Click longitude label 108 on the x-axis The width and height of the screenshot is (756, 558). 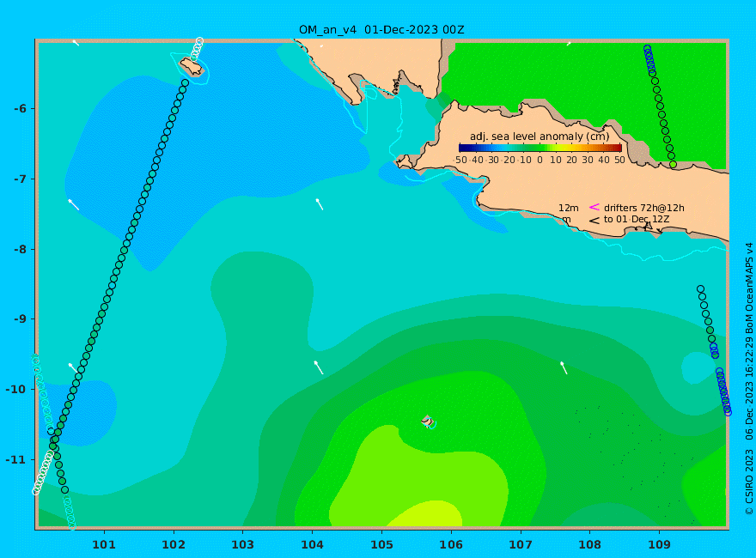[x=590, y=545]
